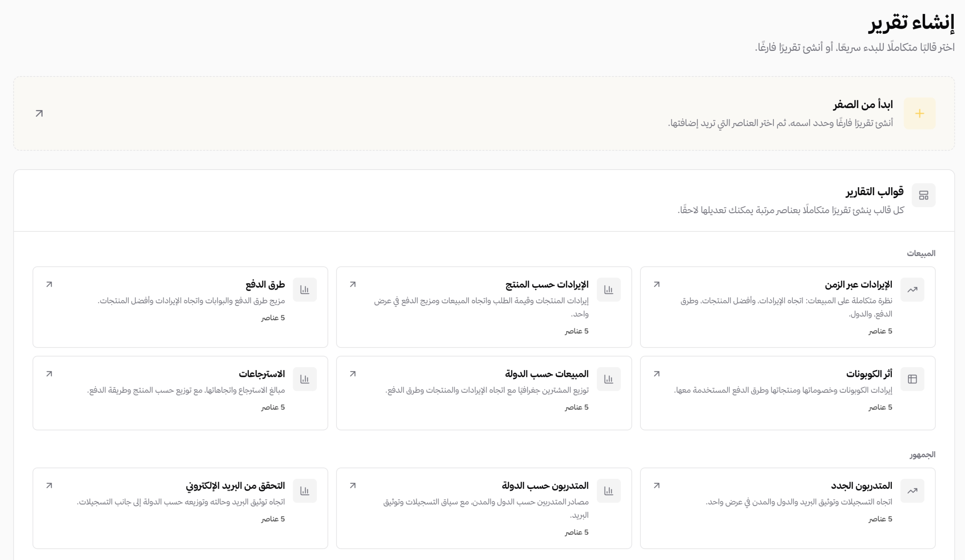Pick the المتدربون الجدد template title
The height and width of the screenshot is (560, 965).
click(861, 485)
